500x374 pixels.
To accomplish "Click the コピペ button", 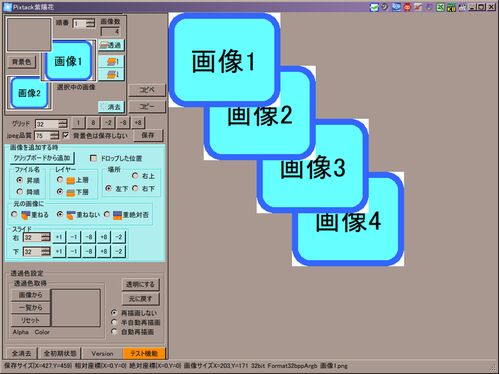I will (x=147, y=90).
